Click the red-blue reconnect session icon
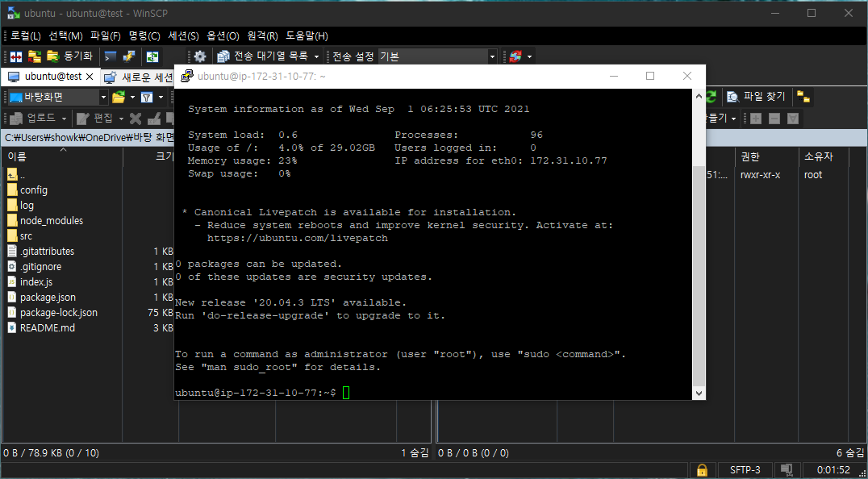The image size is (868, 479). point(515,56)
